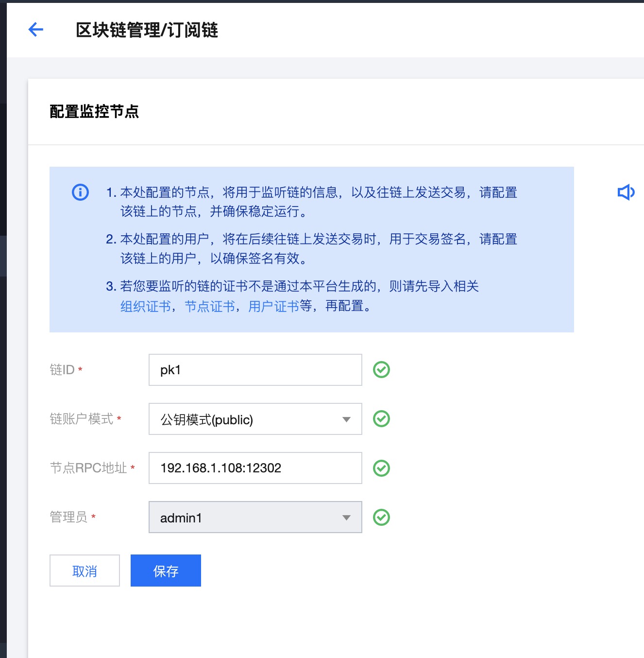Open the admin1 管理员 dropdown
Viewport: 644px width, 658px height.
[x=255, y=518]
